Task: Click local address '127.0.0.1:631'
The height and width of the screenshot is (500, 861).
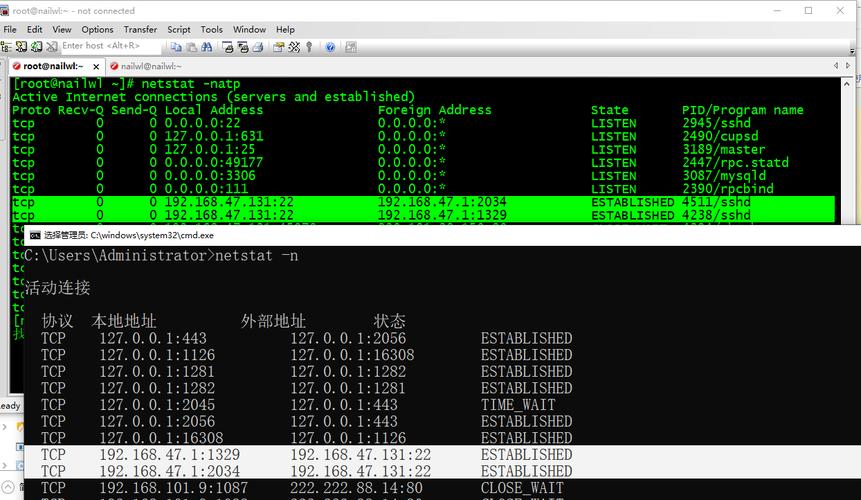Action: tap(214, 136)
